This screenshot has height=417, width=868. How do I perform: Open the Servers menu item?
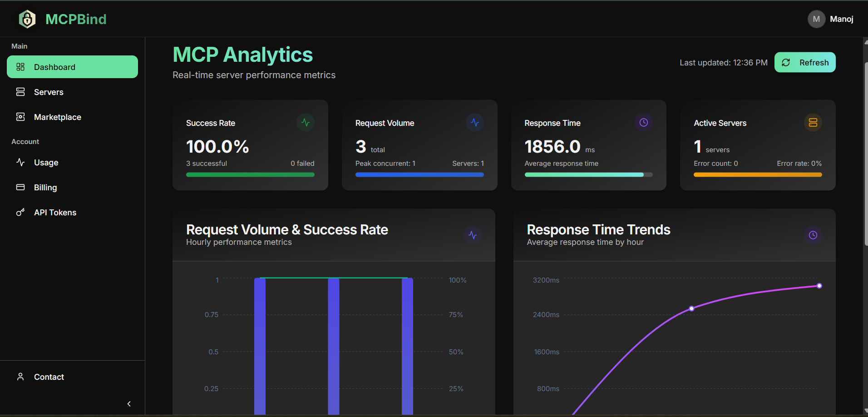[72, 92]
